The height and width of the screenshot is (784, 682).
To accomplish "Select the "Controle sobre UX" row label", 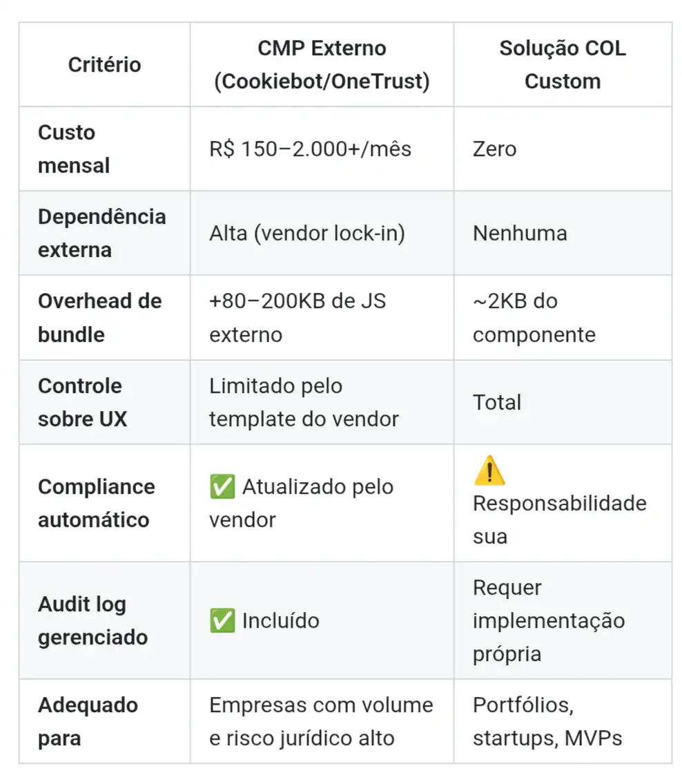I will pyautogui.click(x=82, y=402).
